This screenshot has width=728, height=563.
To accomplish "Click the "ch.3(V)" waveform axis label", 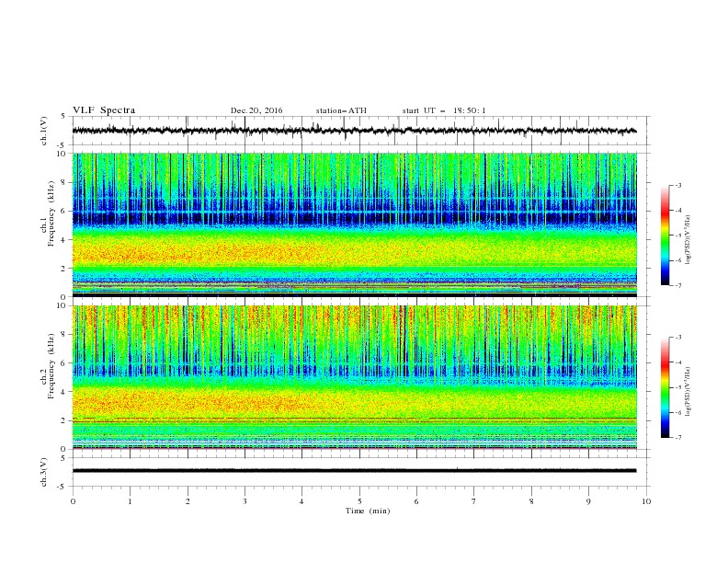I will [x=44, y=472].
